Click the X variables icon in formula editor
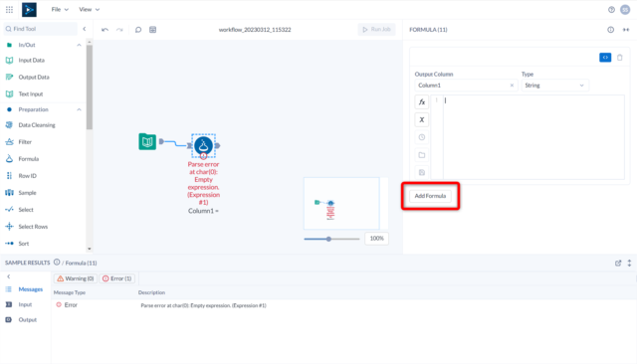 tap(422, 119)
